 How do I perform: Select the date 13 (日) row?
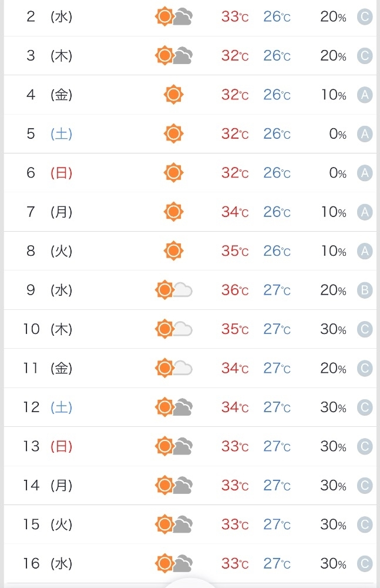tap(190, 446)
